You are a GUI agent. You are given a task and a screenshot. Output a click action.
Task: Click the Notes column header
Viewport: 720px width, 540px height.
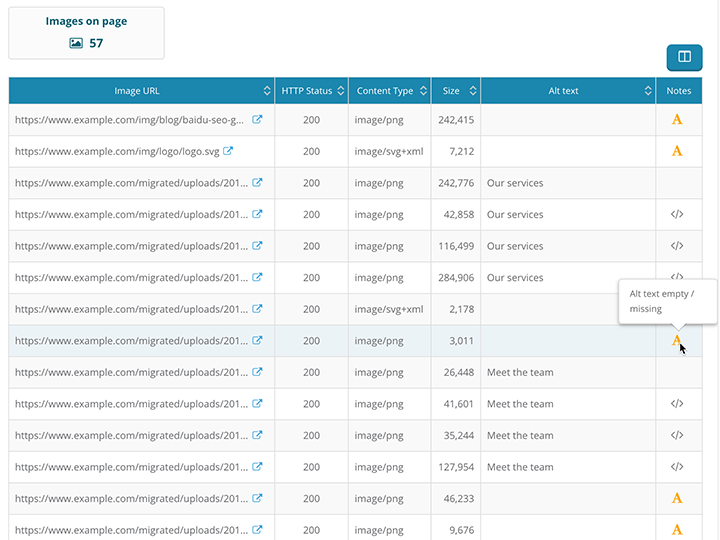click(x=679, y=91)
